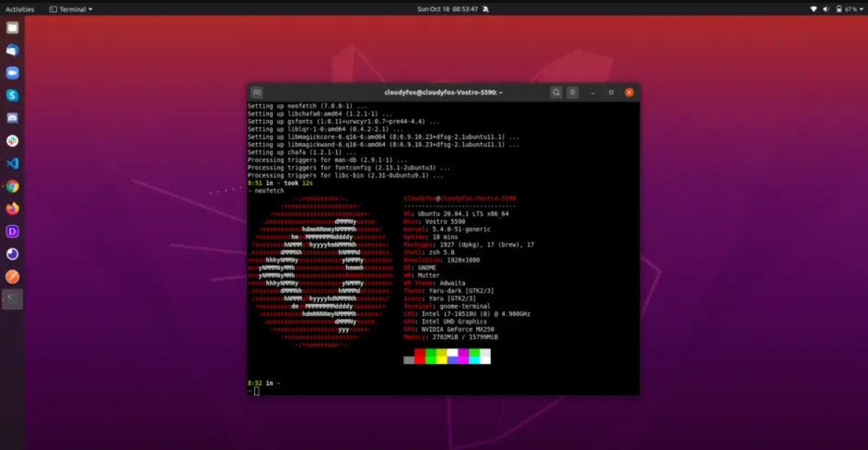
Task: Click the notifications-off bell in top bar
Action: [x=486, y=9]
